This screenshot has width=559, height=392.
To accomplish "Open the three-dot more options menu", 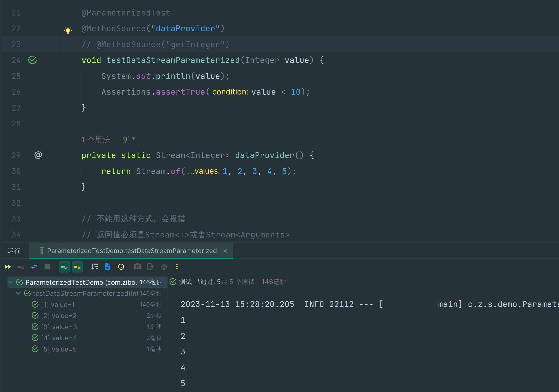I will pos(177,267).
